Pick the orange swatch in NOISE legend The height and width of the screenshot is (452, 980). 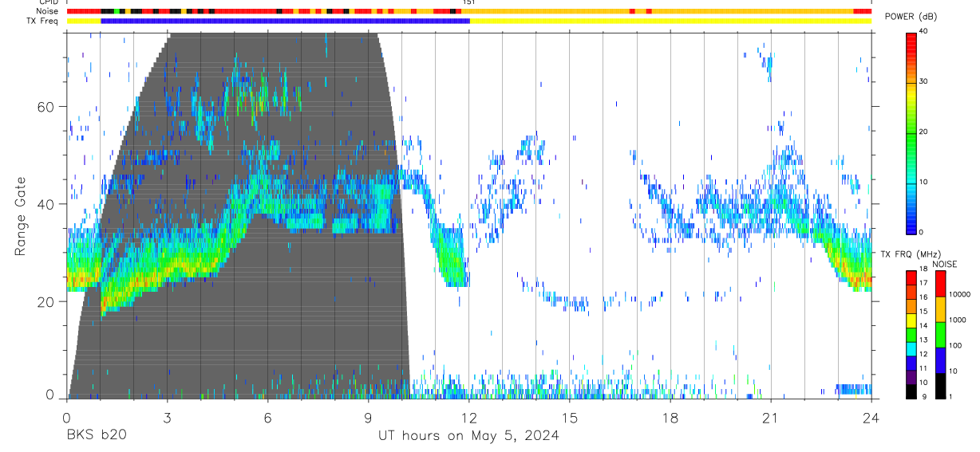(x=939, y=309)
